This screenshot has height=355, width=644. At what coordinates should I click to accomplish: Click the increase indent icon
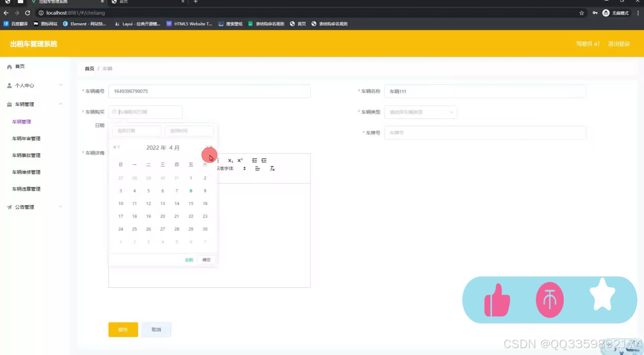[264, 160]
